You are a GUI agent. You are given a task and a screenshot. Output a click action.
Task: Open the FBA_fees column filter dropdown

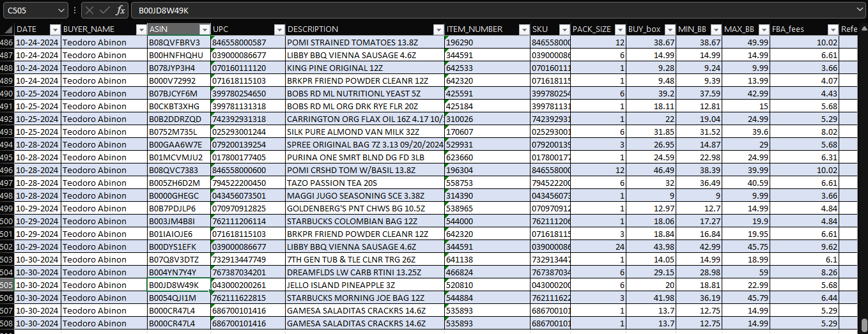(x=833, y=29)
